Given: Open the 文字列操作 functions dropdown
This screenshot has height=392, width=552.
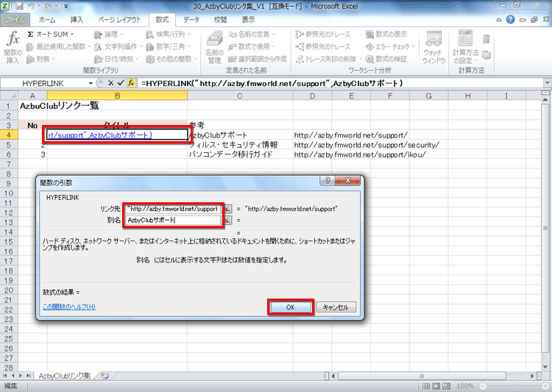Looking at the screenshot, I should click(x=118, y=46).
